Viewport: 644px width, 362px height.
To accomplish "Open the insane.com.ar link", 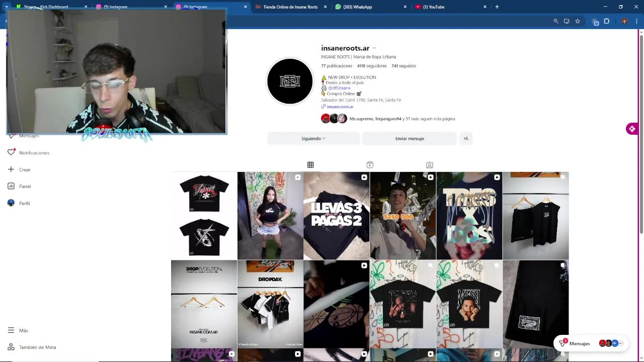I will [x=340, y=107].
